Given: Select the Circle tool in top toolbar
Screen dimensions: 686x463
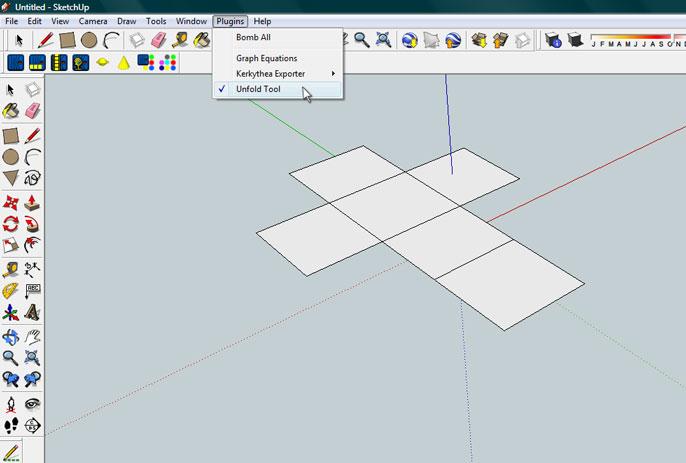Looking at the screenshot, I should (x=88, y=40).
